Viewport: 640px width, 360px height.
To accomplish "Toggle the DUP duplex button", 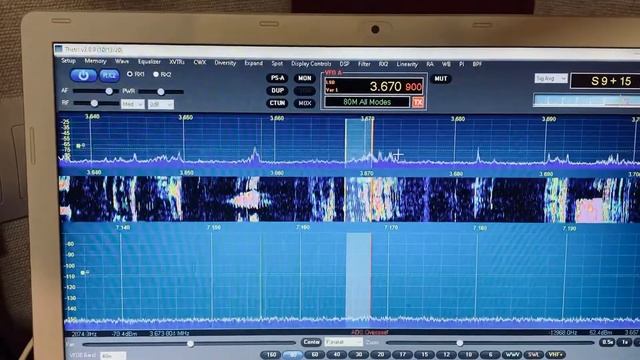I will [277, 90].
